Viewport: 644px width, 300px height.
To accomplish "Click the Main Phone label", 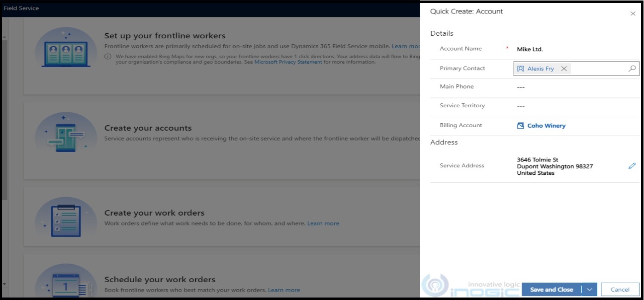I will [457, 86].
